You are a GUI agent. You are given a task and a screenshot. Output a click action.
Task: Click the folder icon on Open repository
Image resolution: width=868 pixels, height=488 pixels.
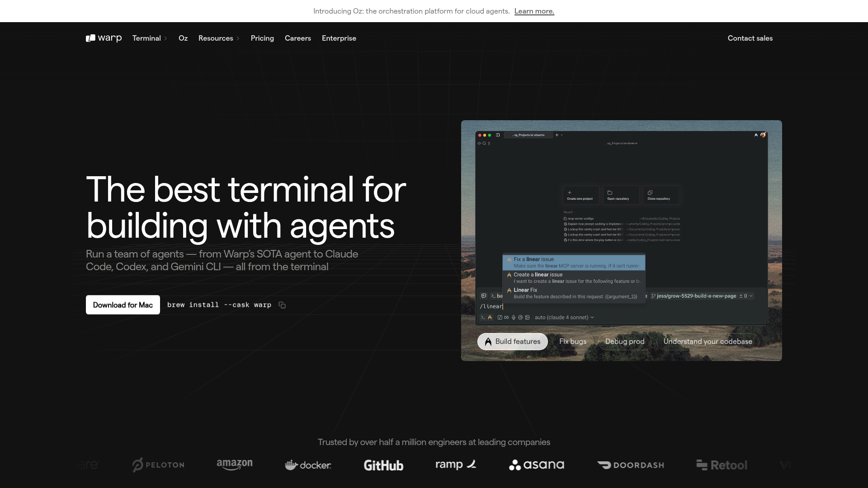(x=610, y=192)
